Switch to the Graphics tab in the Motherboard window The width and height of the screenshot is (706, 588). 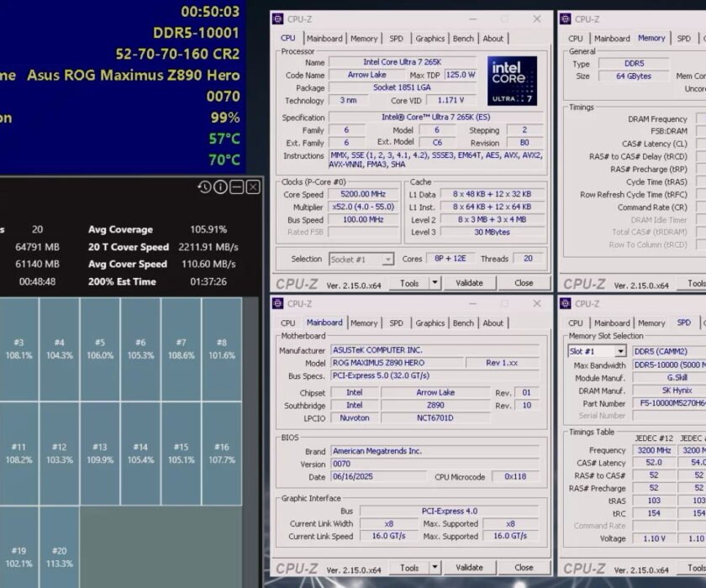click(x=430, y=323)
